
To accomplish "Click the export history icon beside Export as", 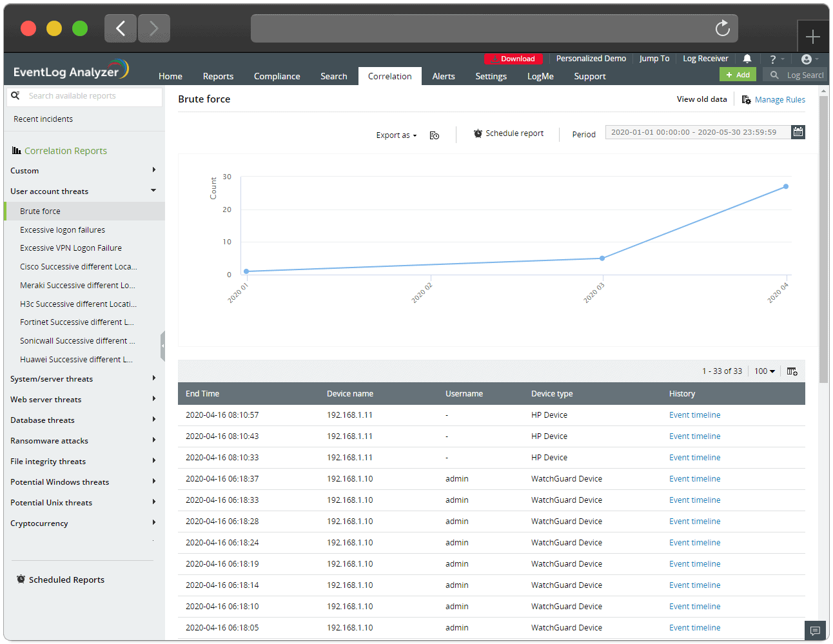I will tap(435, 135).
